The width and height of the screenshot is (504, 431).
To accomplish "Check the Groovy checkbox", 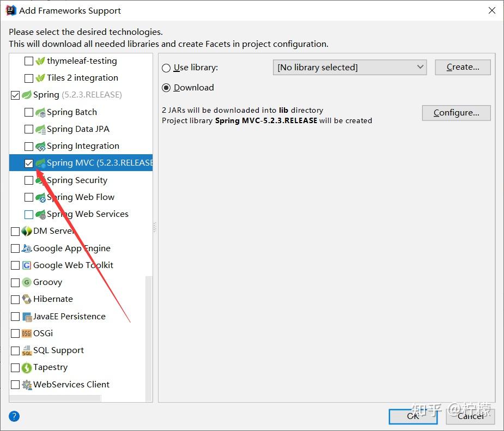I will (15, 282).
